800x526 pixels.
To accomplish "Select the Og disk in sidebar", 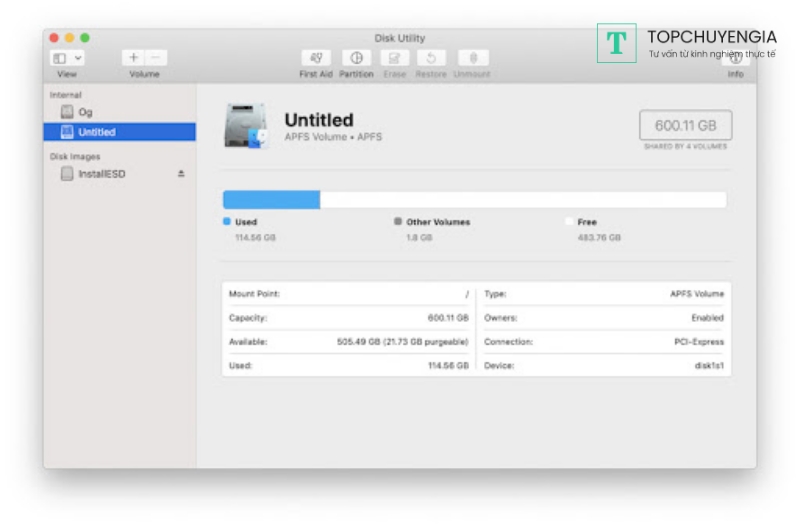I will point(84,112).
